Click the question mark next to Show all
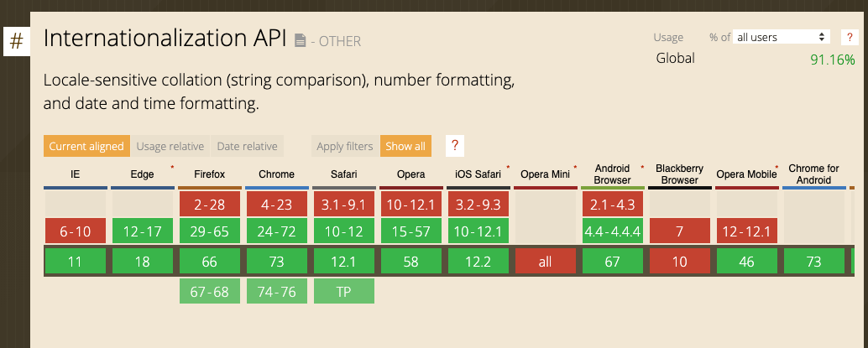This screenshot has height=348, width=868. 455,146
